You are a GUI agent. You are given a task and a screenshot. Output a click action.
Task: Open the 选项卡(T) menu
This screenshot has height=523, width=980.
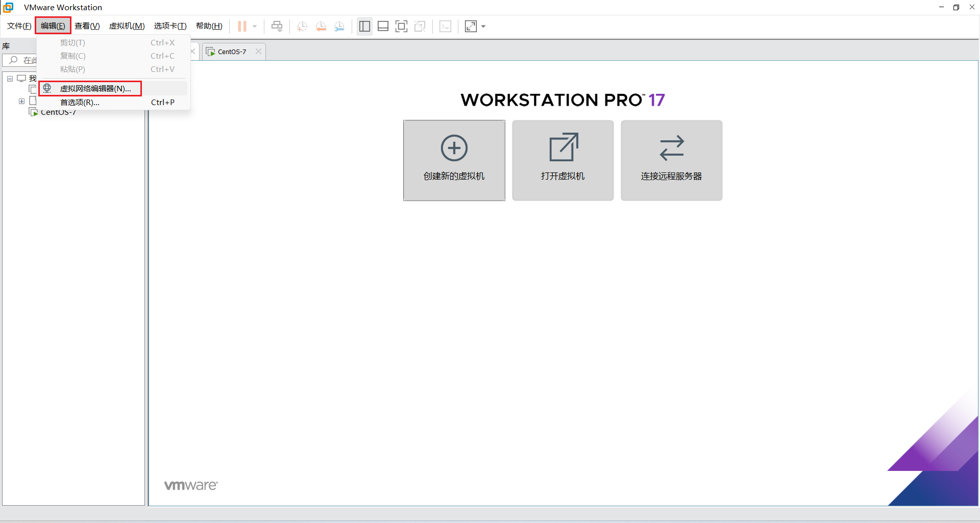[x=170, y=26]
